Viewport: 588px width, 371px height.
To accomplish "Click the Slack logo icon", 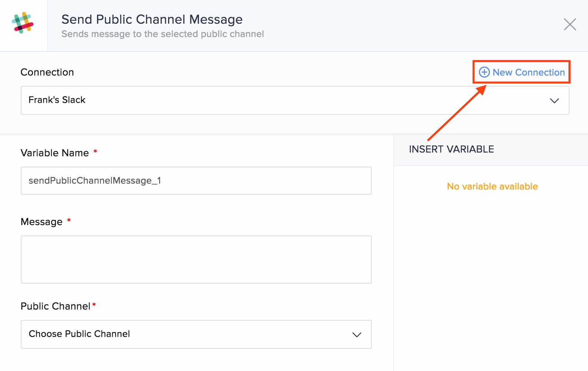I will [x=23, y=23].
